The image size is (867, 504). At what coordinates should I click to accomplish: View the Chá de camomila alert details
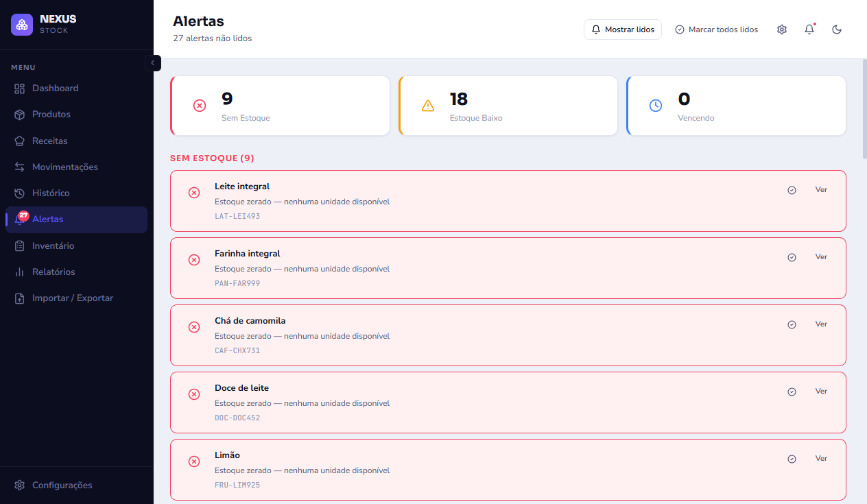tap(821, 324)
